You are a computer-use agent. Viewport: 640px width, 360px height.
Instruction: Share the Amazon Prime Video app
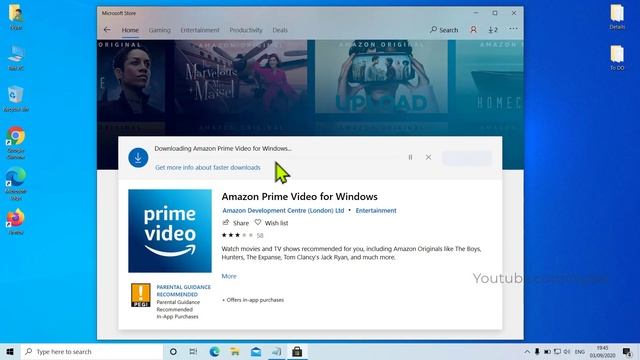(x=236, y=223)
